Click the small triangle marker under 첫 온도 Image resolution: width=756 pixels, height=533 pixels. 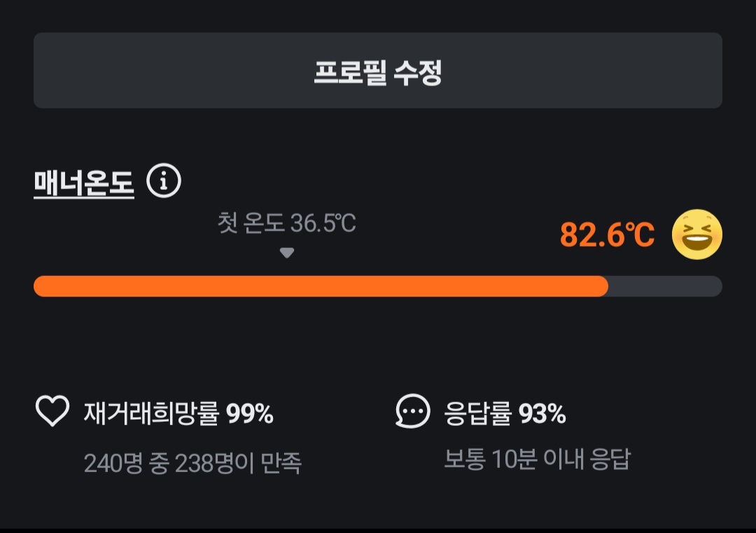tap(287, 253)
